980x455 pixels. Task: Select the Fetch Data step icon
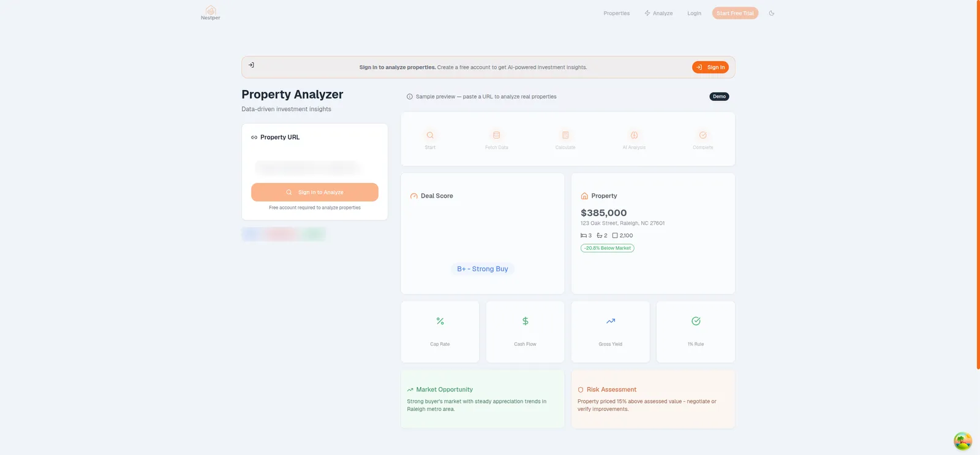497,135
